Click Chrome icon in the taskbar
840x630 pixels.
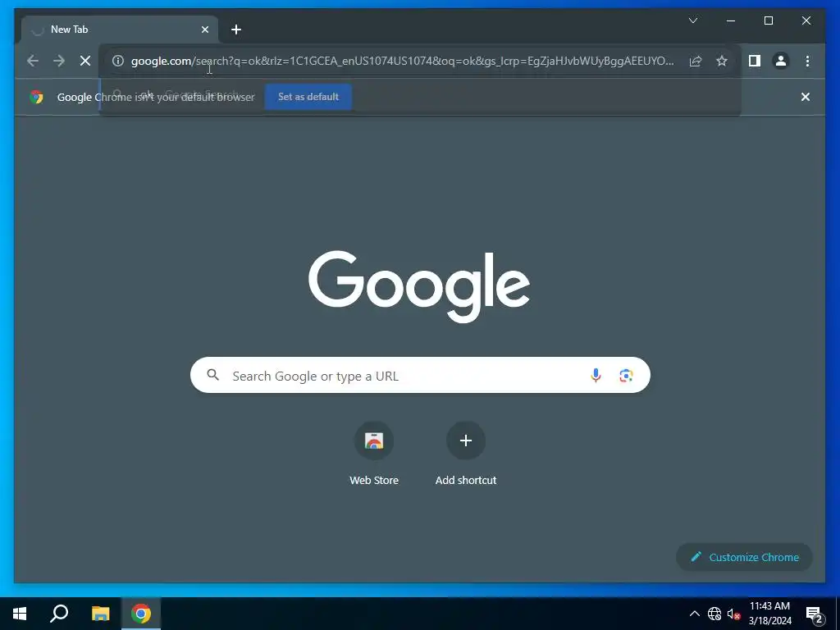pyautogui.click(x=141, y=614)
